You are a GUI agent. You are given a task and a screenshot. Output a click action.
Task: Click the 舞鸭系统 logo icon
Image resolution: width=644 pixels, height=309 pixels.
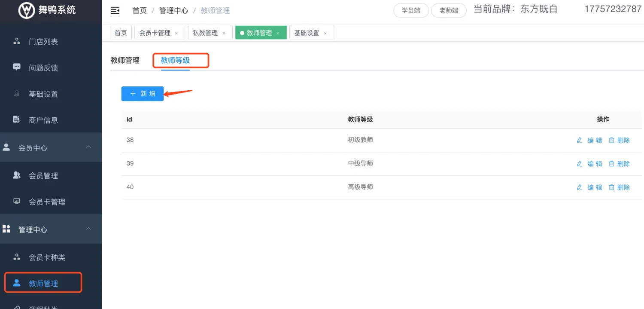[x=27, y=10]
